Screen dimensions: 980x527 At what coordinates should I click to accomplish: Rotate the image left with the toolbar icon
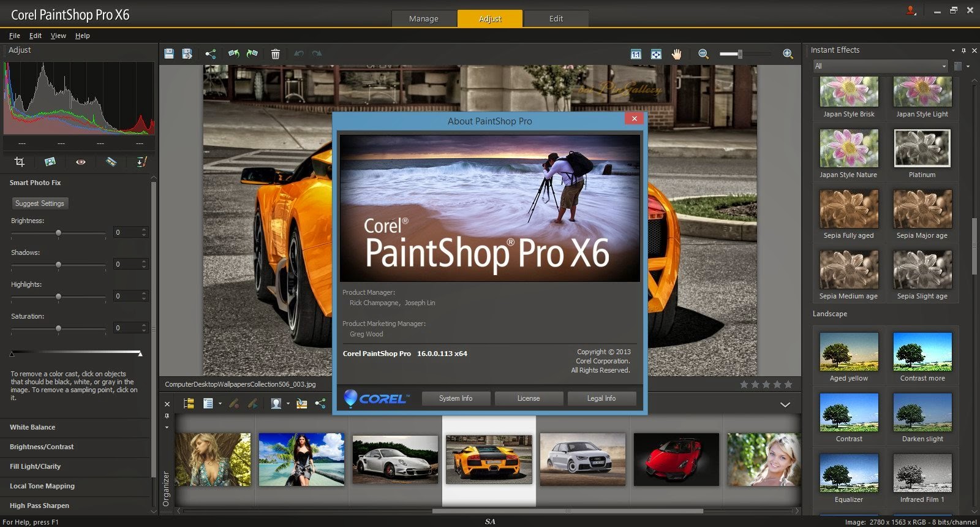pyautogui.click(x=233, y=54)
